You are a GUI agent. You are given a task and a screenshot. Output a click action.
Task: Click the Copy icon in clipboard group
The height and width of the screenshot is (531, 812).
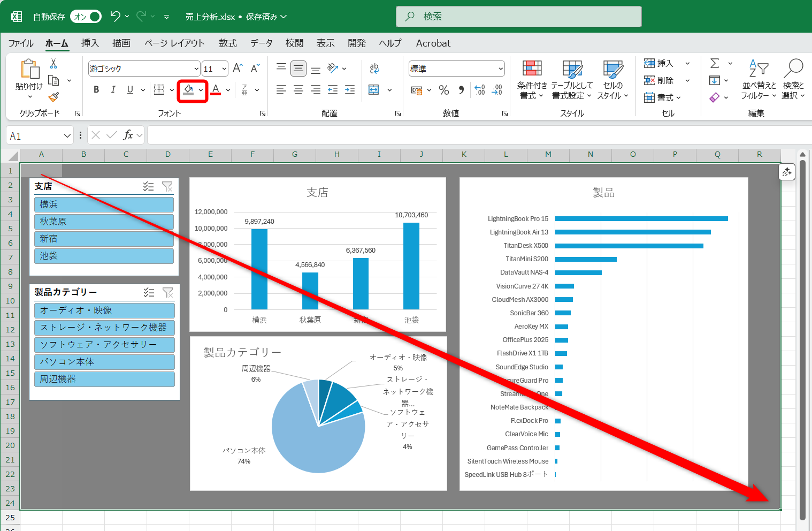coord(53,80)
